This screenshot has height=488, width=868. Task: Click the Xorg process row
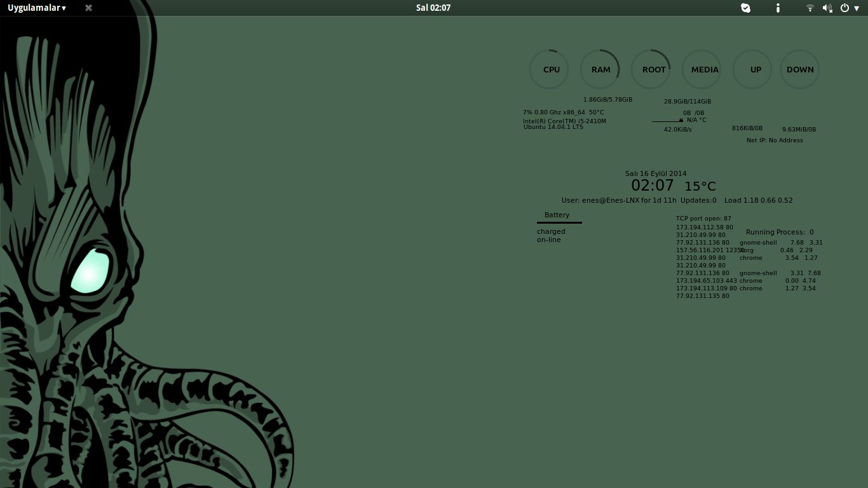tap(776, 250)
